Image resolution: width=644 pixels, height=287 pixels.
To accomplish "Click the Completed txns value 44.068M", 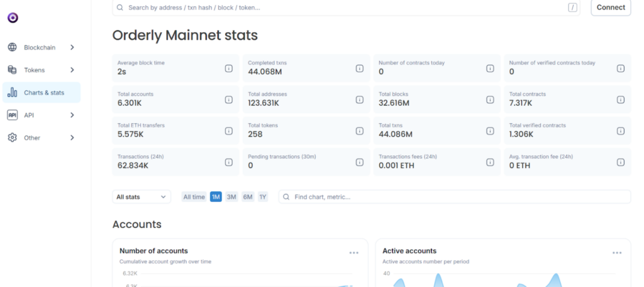I will 265,72.
